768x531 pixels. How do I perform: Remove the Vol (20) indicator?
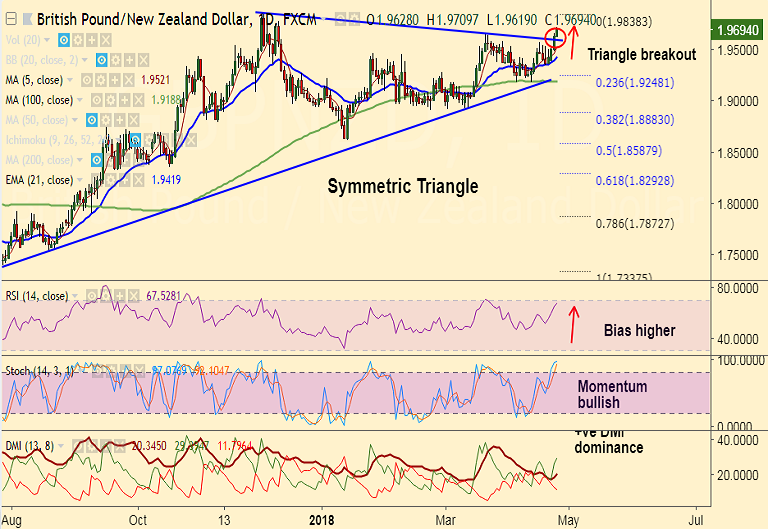click(106, 40)
